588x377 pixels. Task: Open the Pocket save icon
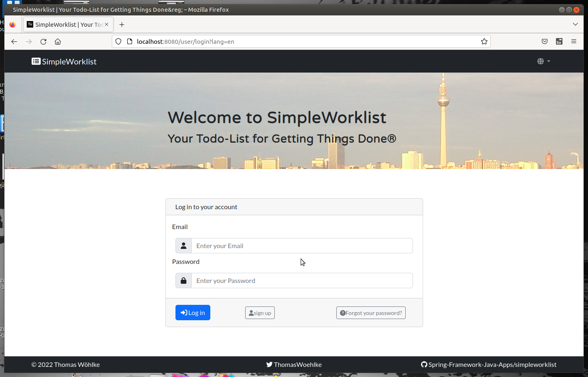545,41
